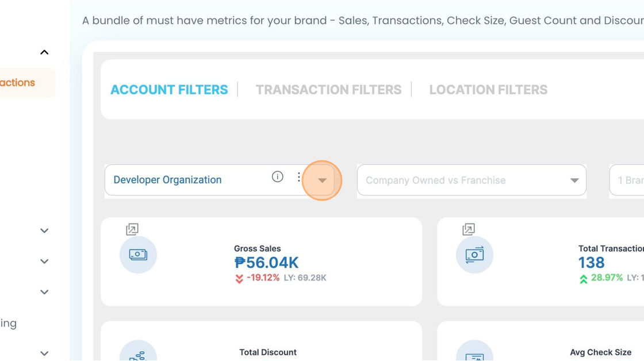This screenshot has width=644, height=361.
Task: Click Gross Sales value ₱56.04K
Action: click(267, 263)
